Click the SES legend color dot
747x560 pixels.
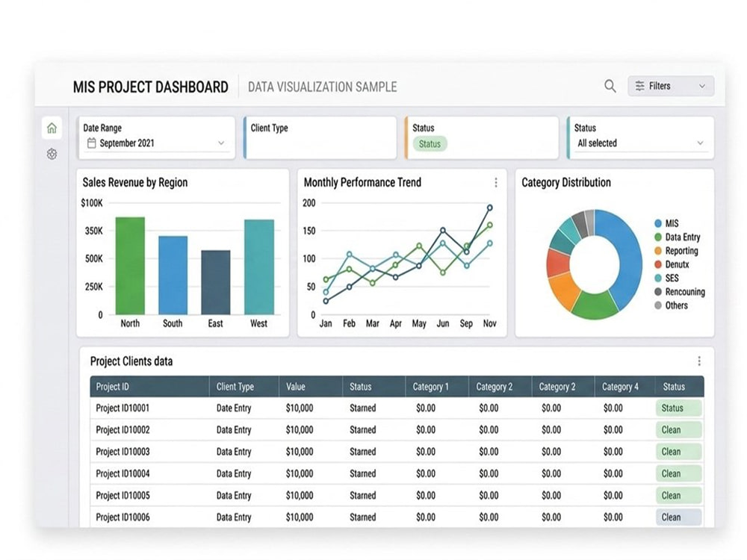coord(658,278)
